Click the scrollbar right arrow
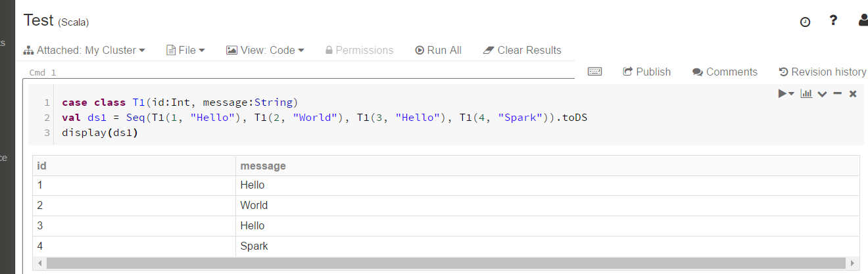Viewport: 868px width, 274px height. tap(853, 263)
